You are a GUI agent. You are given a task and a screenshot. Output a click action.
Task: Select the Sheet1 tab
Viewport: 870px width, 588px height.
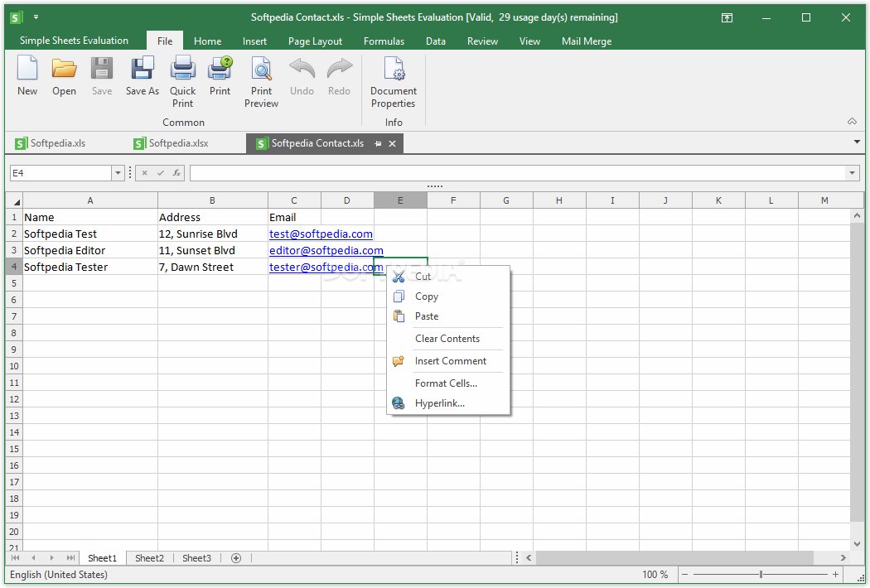(102, 558)
